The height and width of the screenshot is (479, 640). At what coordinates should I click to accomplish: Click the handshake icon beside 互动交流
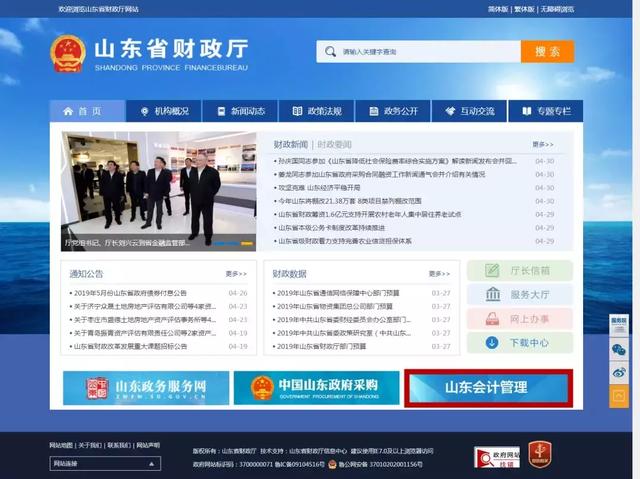pos(450,111)
